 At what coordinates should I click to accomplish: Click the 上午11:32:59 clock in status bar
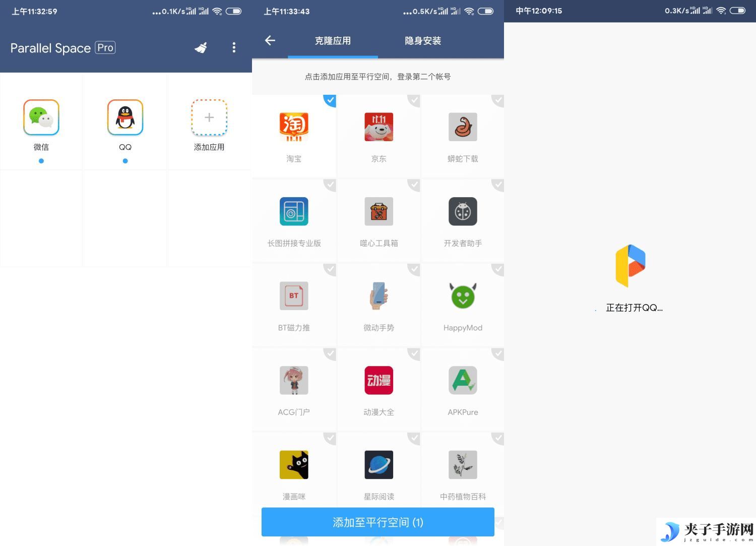34,11
